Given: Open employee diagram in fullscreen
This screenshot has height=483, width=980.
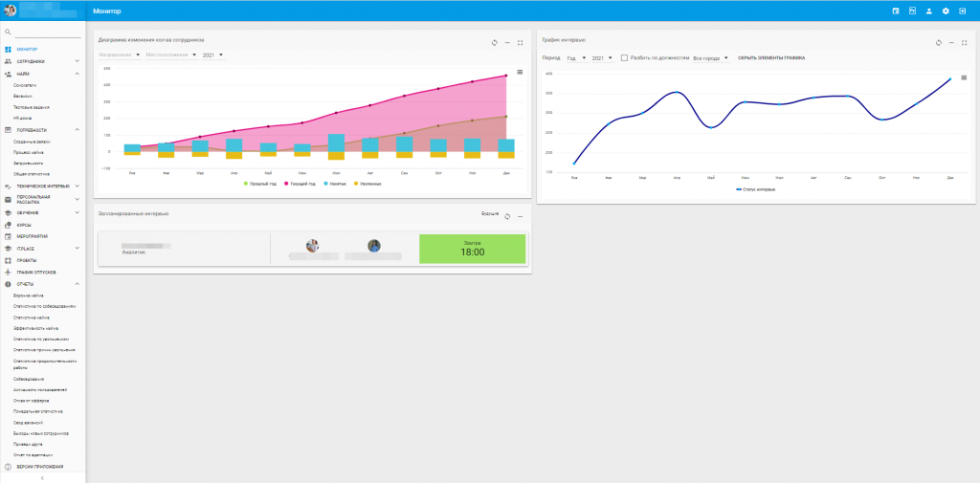Looking at the screenshot, I should (520, 42).
